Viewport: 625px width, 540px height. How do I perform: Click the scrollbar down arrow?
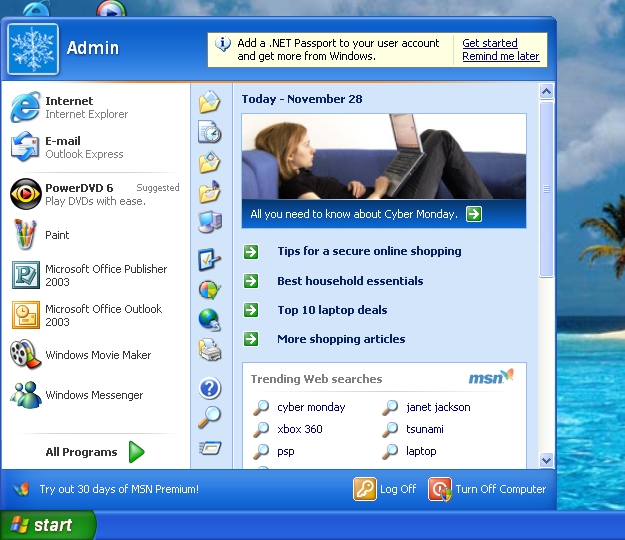coord(546,460)
